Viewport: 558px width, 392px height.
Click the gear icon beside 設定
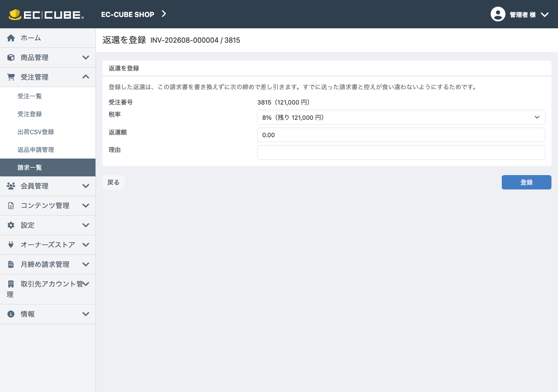[11, 225]
